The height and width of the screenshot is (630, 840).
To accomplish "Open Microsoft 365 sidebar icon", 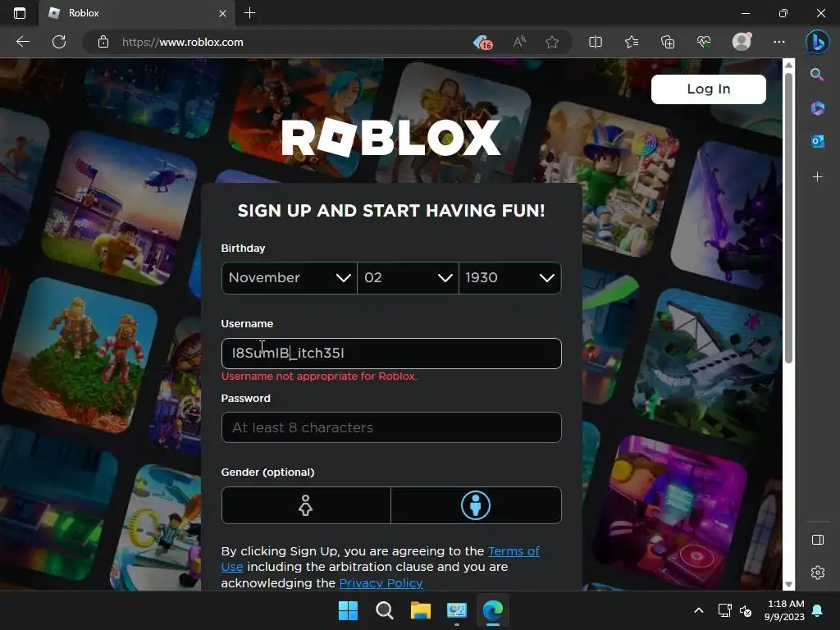I will click(817, 108).
